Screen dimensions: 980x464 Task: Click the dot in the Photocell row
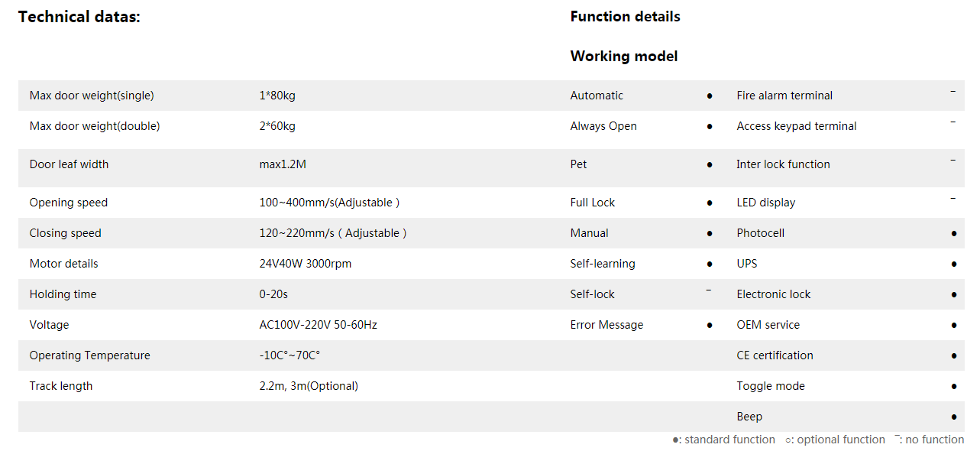954,234
